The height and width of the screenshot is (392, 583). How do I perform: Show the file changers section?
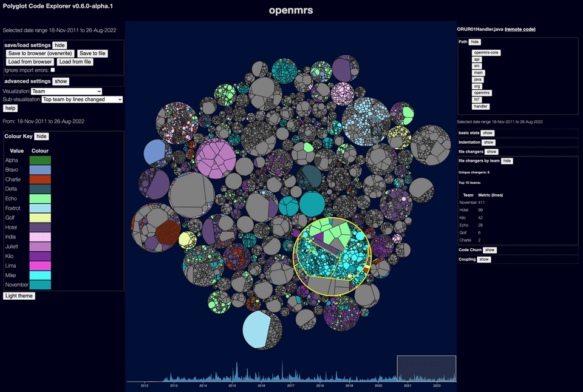(x=491, y=152)
